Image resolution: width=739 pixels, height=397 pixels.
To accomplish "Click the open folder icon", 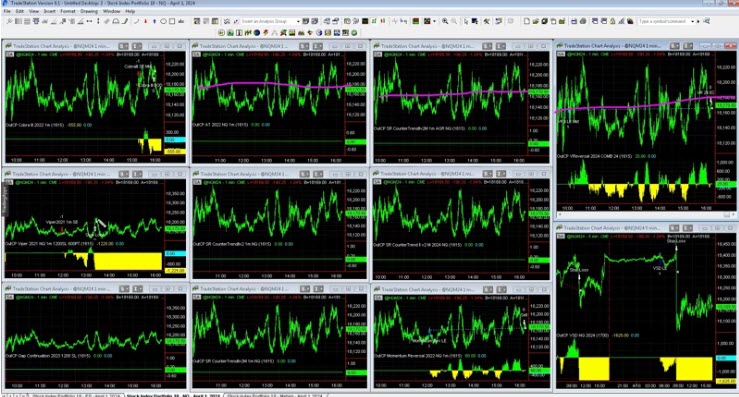I will pos(535,21).
